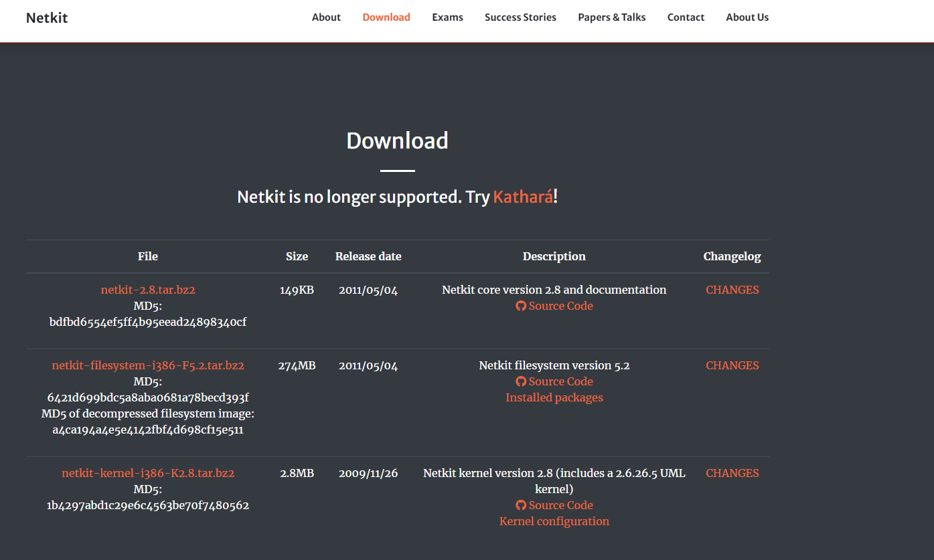Download netkit-filesystem-i386-F5.2.tar.bz2
Screen dimensions: 934x560
pyautogui.click(x=148, y=365)
